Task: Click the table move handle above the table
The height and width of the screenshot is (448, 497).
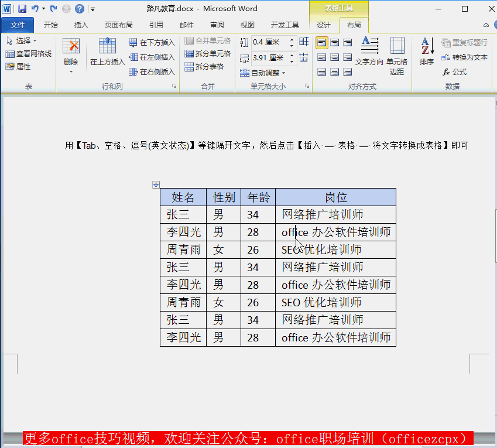Action: tap(156, 184)
